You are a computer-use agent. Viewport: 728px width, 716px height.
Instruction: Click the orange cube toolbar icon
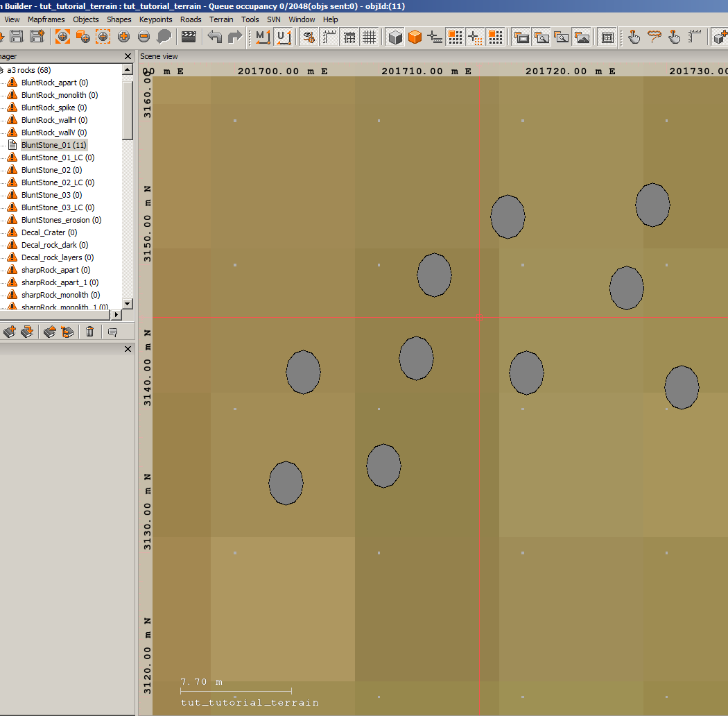(415, 37)
